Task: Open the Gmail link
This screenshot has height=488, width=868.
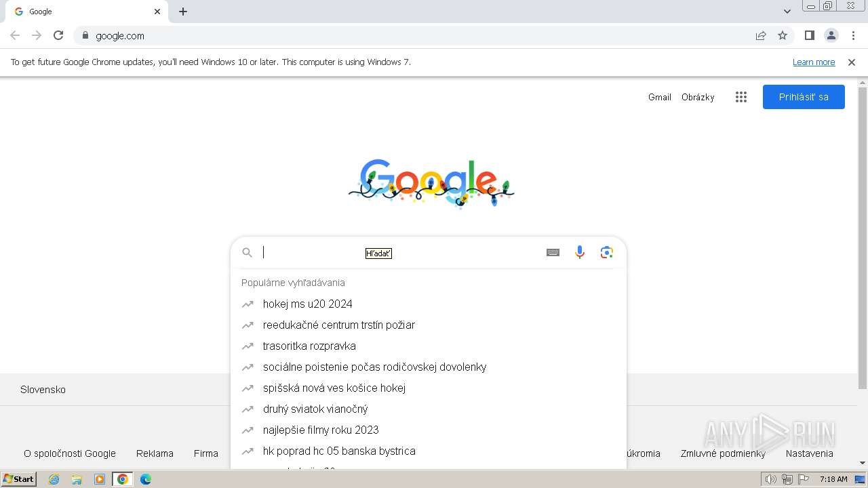Action: coord(660,97)
